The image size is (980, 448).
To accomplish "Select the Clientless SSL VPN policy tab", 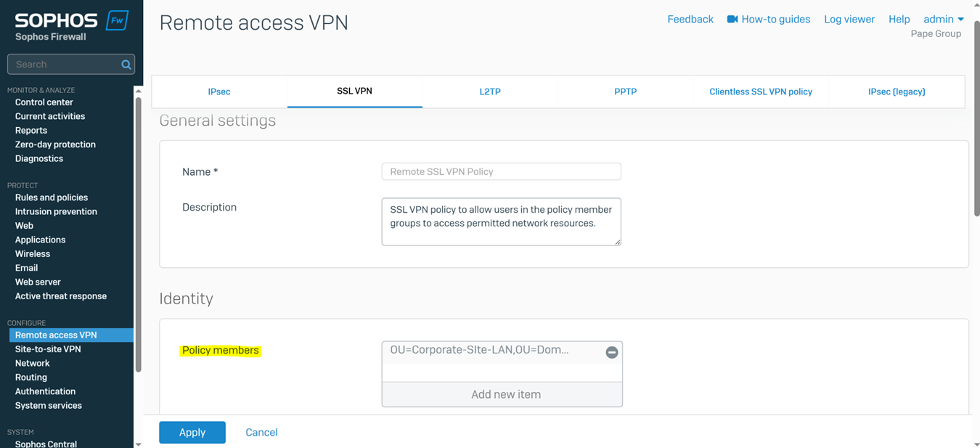I will point(761,91).
